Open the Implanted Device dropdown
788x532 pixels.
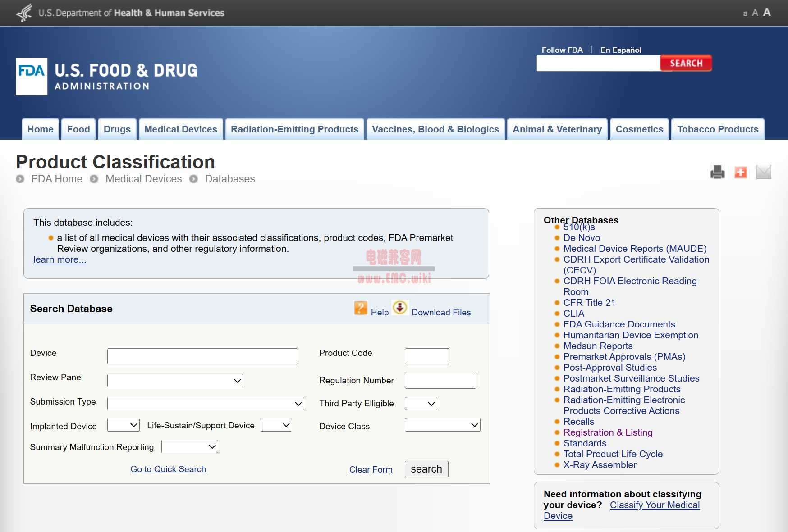[124, 425]
